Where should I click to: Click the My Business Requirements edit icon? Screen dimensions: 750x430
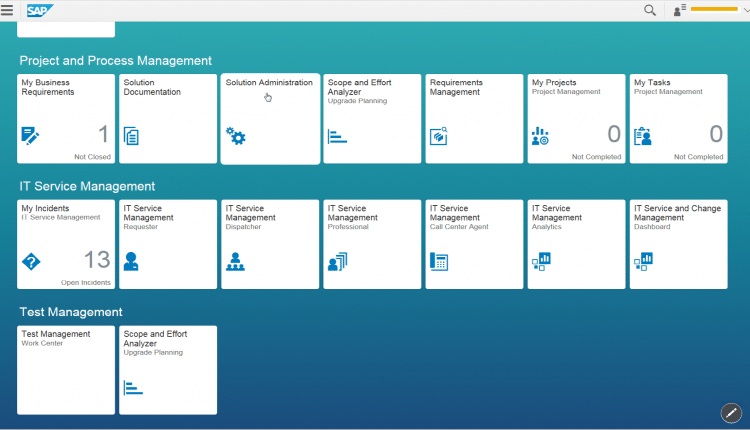pyautogui.click(x=30, y=136)
